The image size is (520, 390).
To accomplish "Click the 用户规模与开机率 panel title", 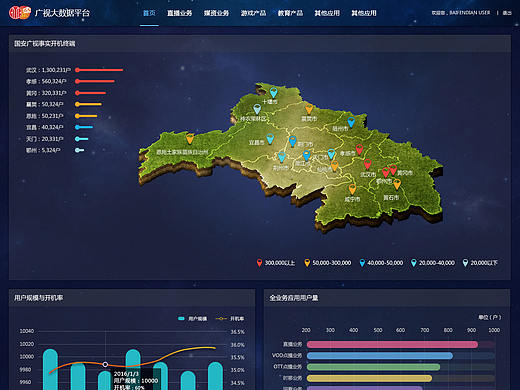I will 39,298.
